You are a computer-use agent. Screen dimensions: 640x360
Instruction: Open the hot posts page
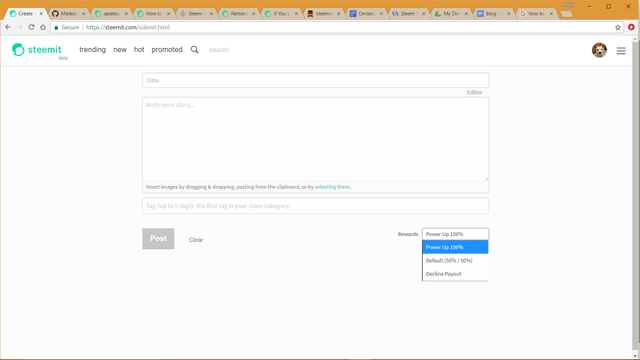point(139,50)
